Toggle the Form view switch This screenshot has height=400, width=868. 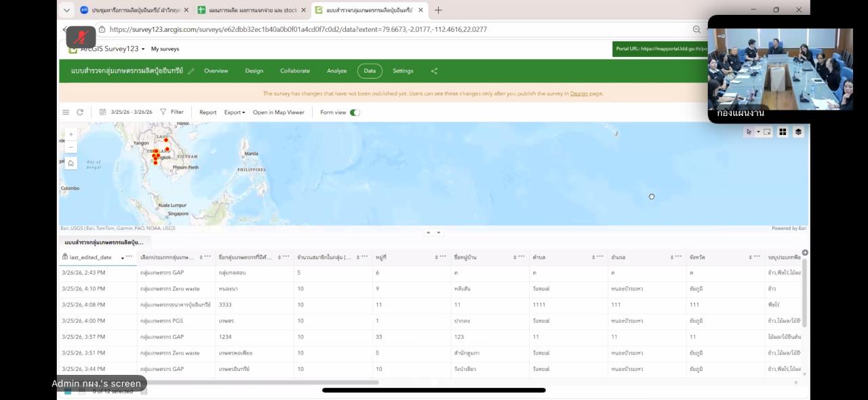pyautogui.click(x=355, y=113)
